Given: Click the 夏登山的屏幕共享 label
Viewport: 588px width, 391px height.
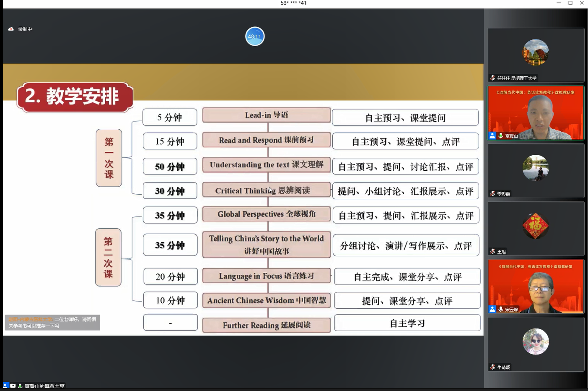Looking at the screenshot, I should click(x=44, y=386).
